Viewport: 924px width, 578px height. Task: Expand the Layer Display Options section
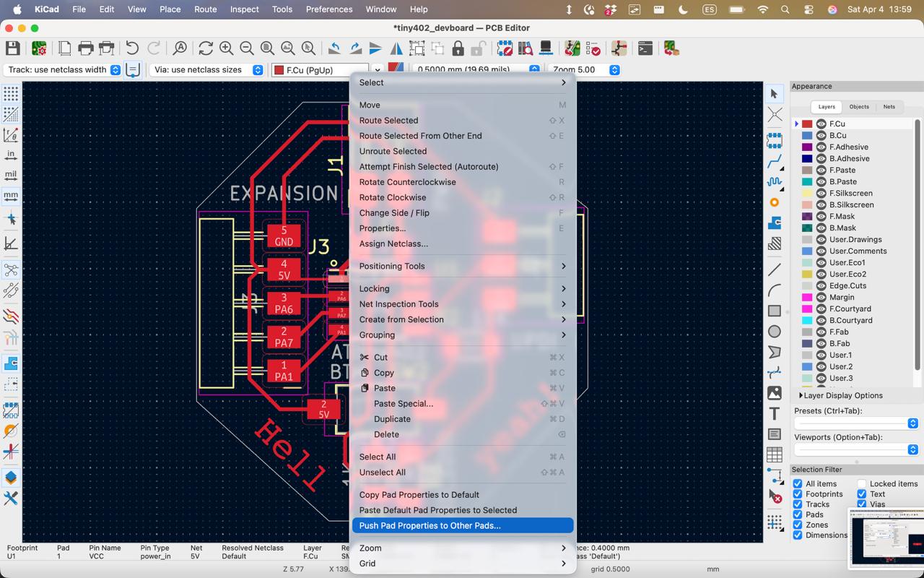837,395
